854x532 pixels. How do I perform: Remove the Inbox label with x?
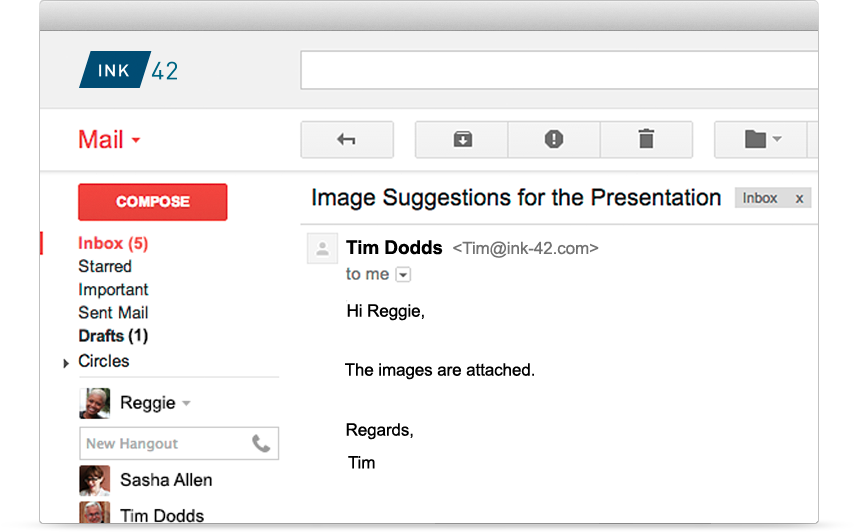pos(799,199)
